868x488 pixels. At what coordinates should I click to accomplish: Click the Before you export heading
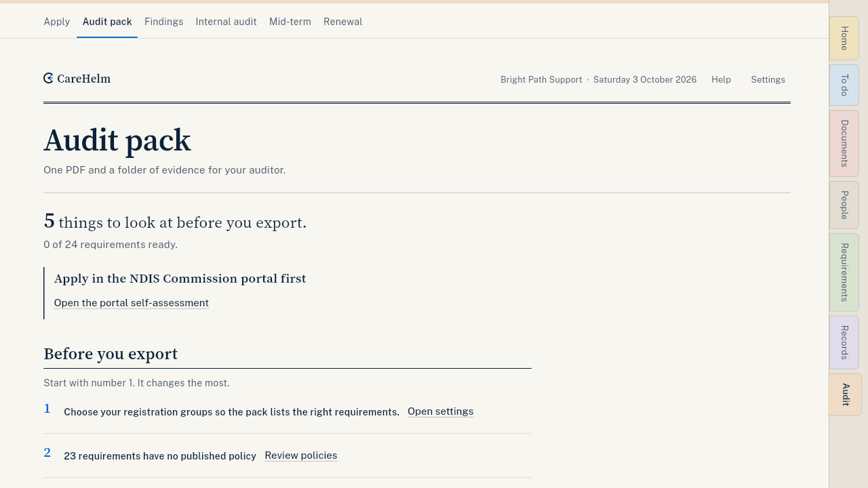[111, 354]
